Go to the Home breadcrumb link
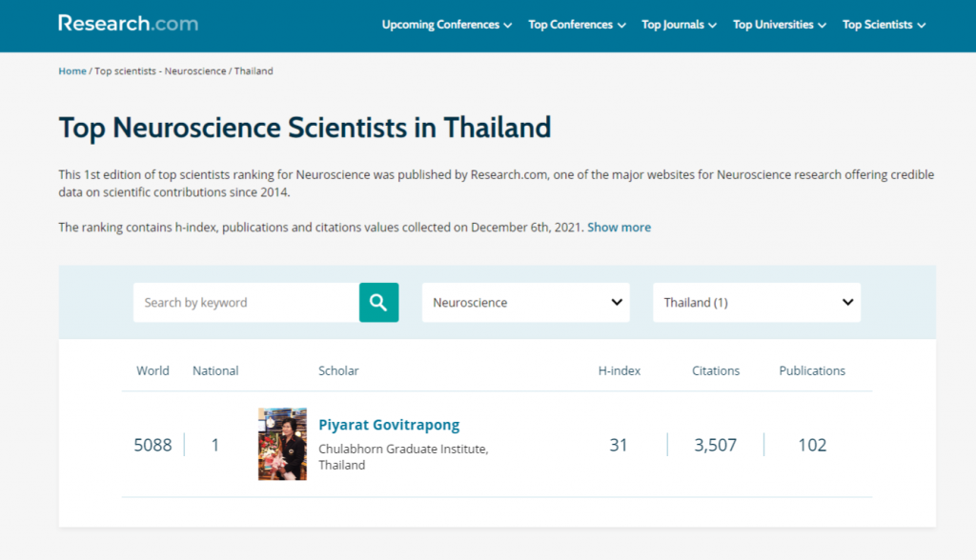976x560 pixels. point(72,70)
